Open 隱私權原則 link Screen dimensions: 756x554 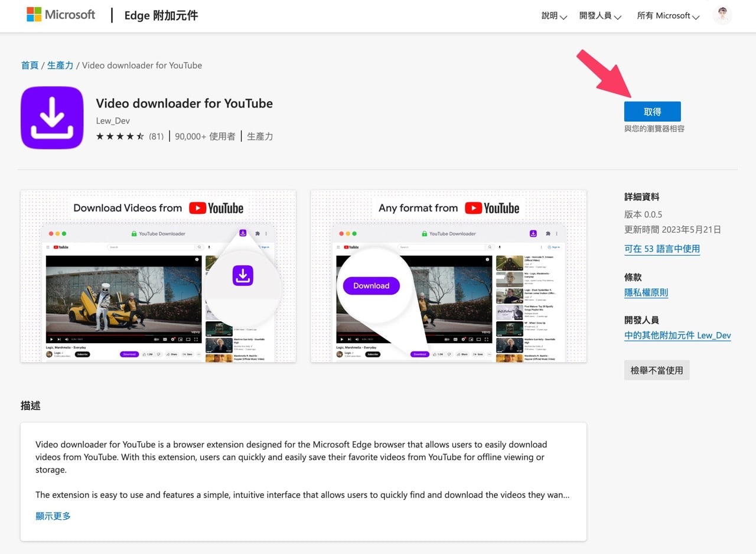pyautogui.click(x=646, y=292)
